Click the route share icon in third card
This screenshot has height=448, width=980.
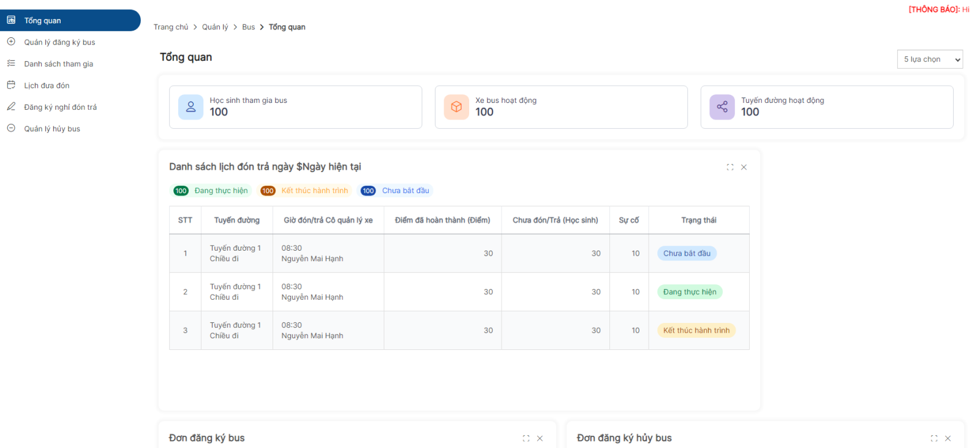[722, 107]
